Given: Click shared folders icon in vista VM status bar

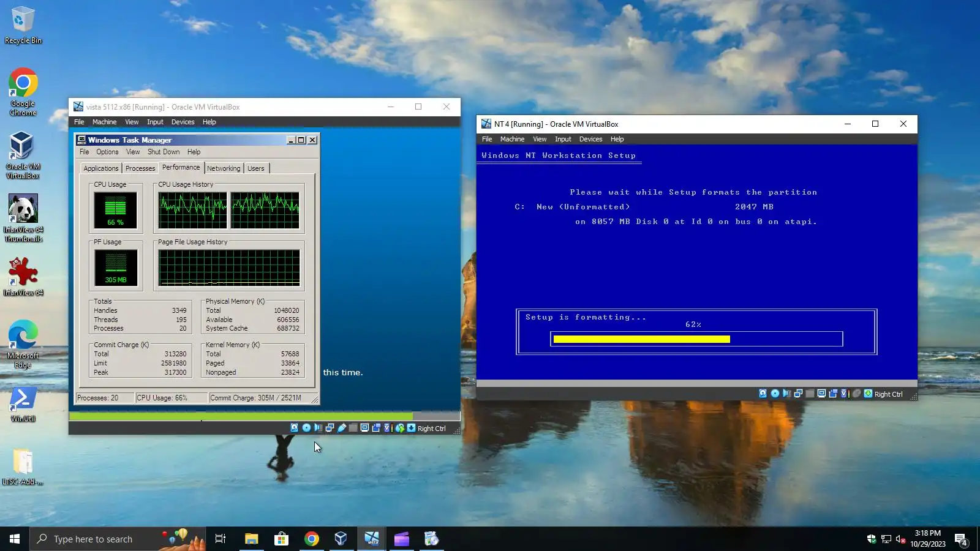Looking at the screenshot, I should [353, 428].
